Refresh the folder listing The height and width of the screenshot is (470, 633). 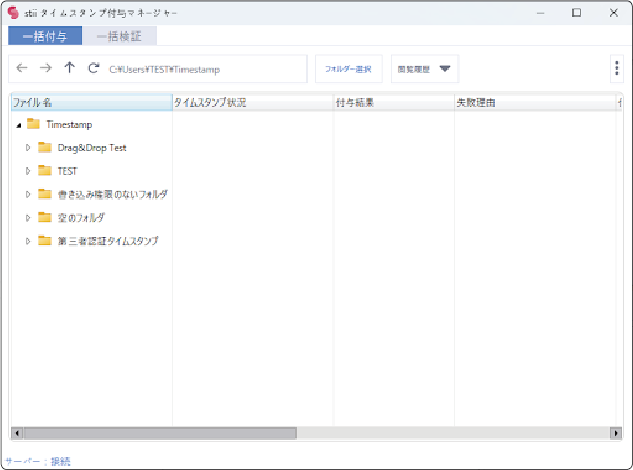point(93,69)
